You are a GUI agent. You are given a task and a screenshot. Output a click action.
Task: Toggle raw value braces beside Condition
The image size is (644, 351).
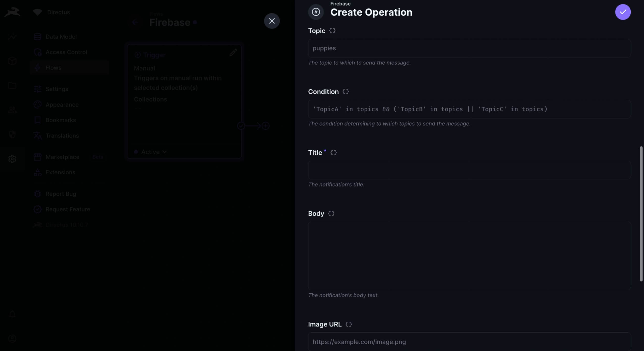(346, 92)
